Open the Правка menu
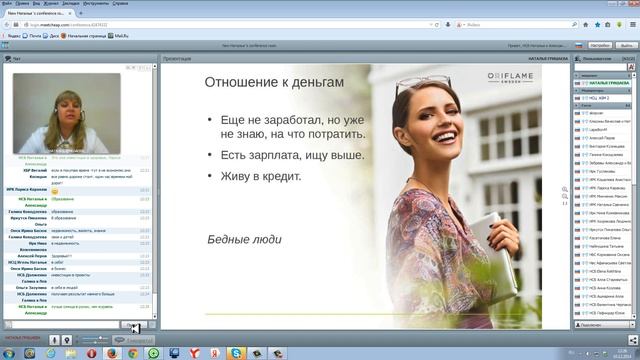Screen dimensions: 640x360 pyautogui.click(x=22, y=3)
